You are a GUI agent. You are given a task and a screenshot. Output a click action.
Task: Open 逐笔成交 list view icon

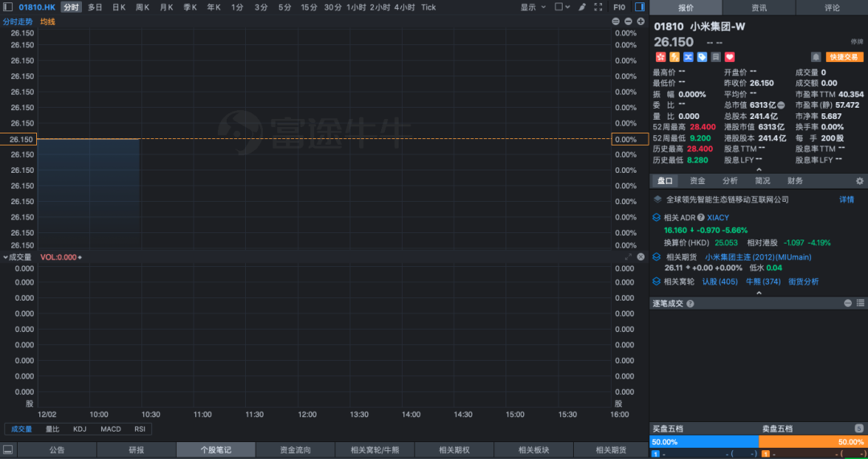(x=860, y=303)
